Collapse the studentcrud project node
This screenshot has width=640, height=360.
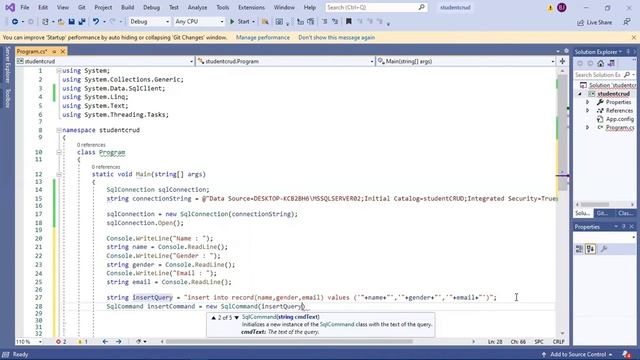[x=580, y=94]
